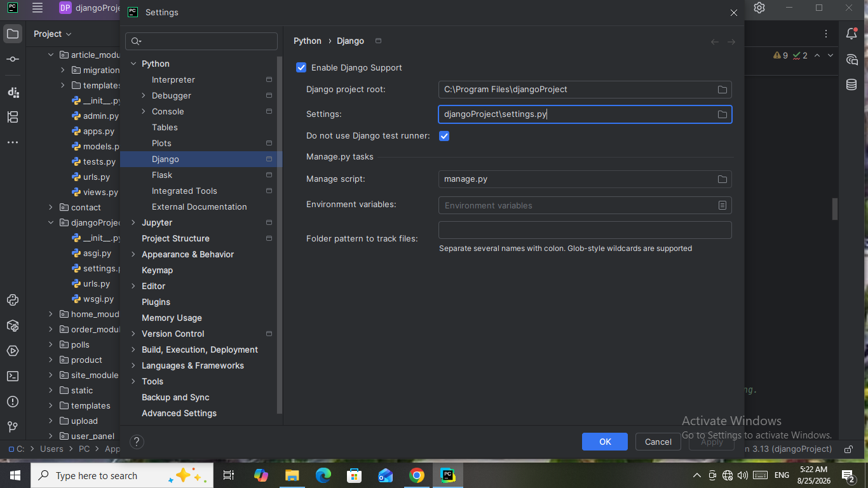Select External Documentation settings page
The image size is (868, 488).
coord(198,207)
